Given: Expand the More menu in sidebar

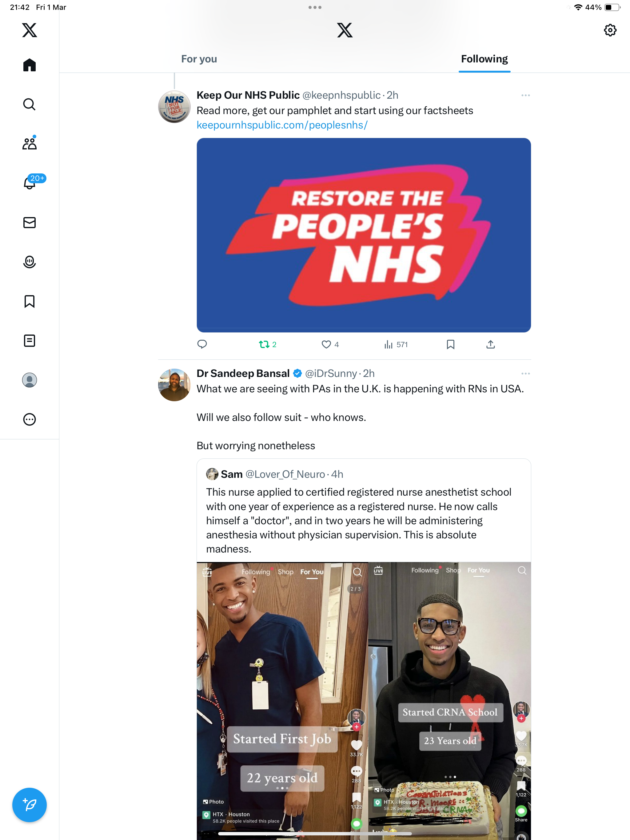Looking at the screenshot, I should coord(29,419).
